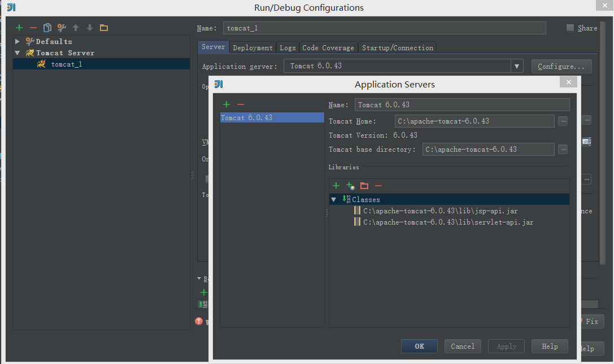This screenshot has width=614, height=364.
Task: Remove the selected application server with minus icon
Action: [x=241, y=104]
